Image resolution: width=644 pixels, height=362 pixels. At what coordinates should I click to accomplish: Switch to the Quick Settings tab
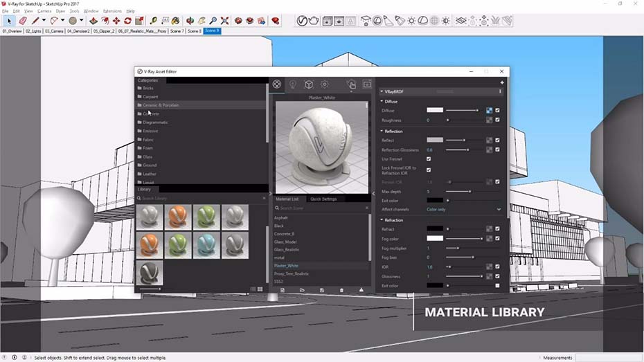point(323,199)
